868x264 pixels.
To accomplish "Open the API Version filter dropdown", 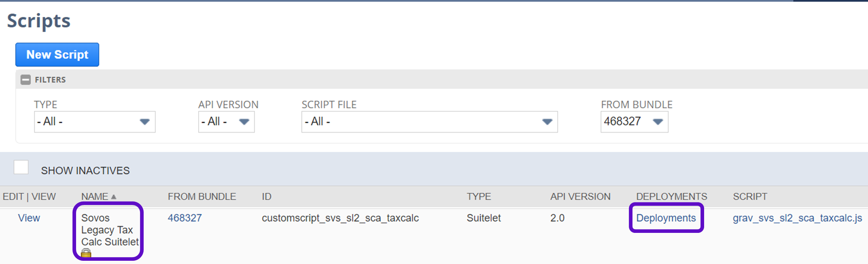I will pyautogui.click(x=226, y=122).
